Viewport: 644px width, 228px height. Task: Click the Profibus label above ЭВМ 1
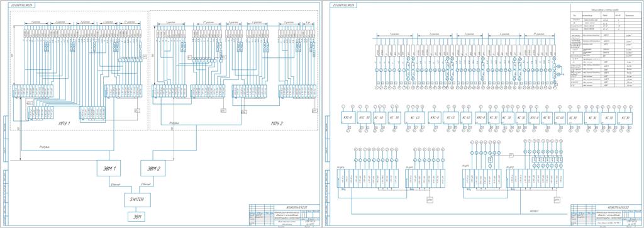44,147
